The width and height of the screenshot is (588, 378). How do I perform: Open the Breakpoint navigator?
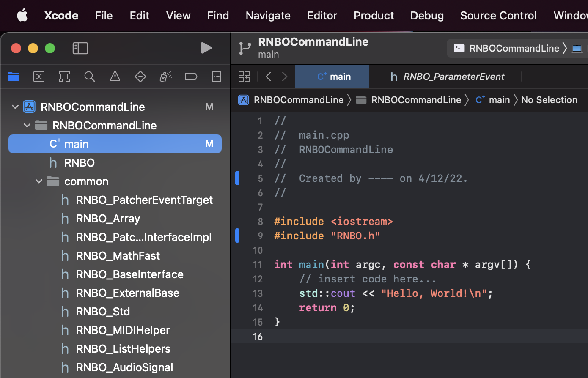tap(191, 77)
